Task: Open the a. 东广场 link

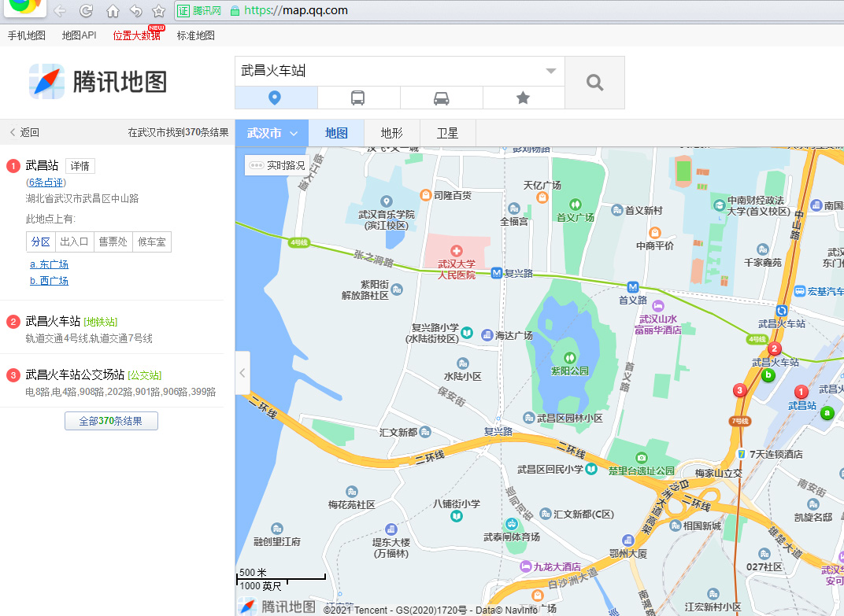Action: pos(50,264)
